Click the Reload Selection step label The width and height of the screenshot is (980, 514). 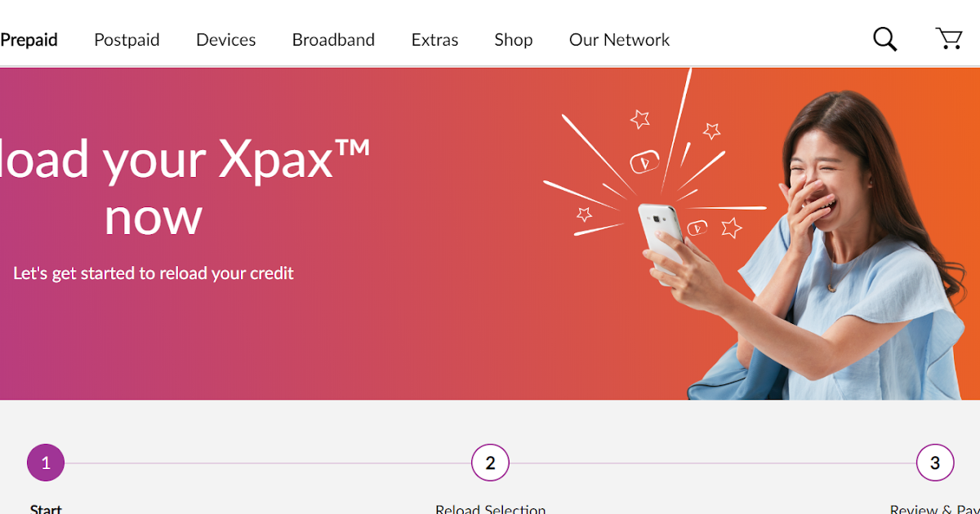(x=490, y=508)
